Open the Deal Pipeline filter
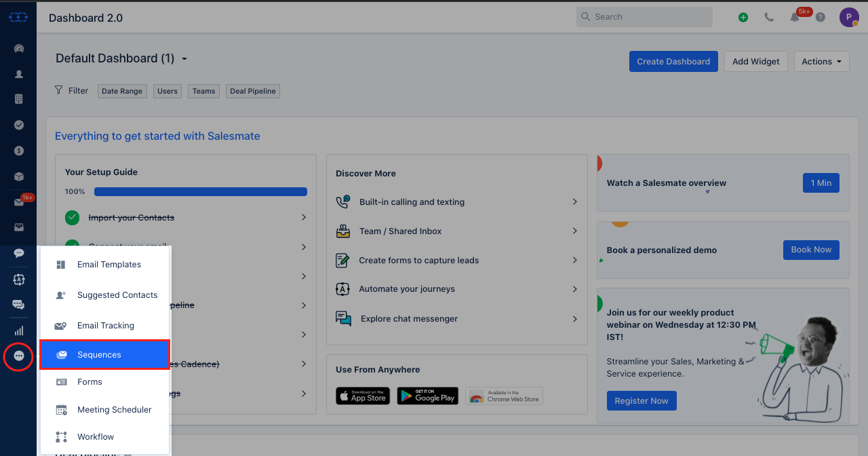Screen dimensions: 868x456 coord(254,91)
